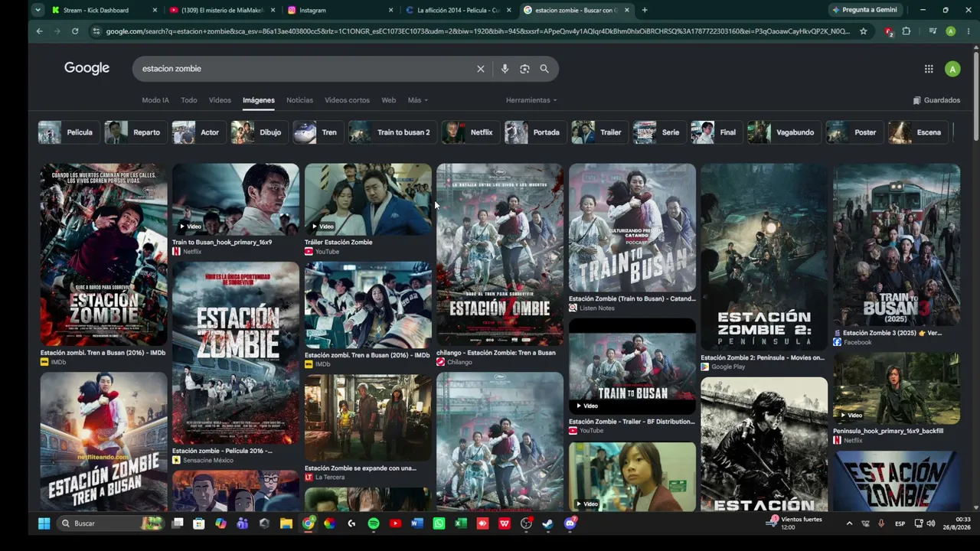Open Microsoft Store from the taskbar
Image resolution: width=980 pixels, height=551 pixels.
click(199, 523)
